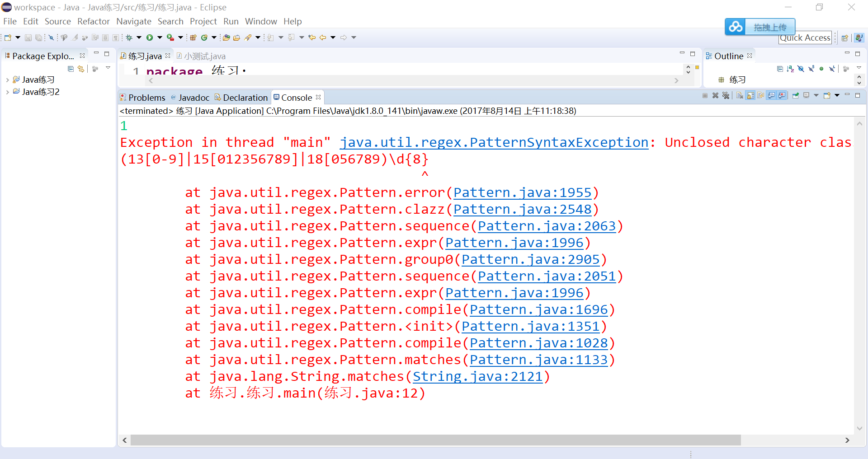Click the New Java Package icon
868x459 pixels.
pyautogui.click(x=193, y=37)
